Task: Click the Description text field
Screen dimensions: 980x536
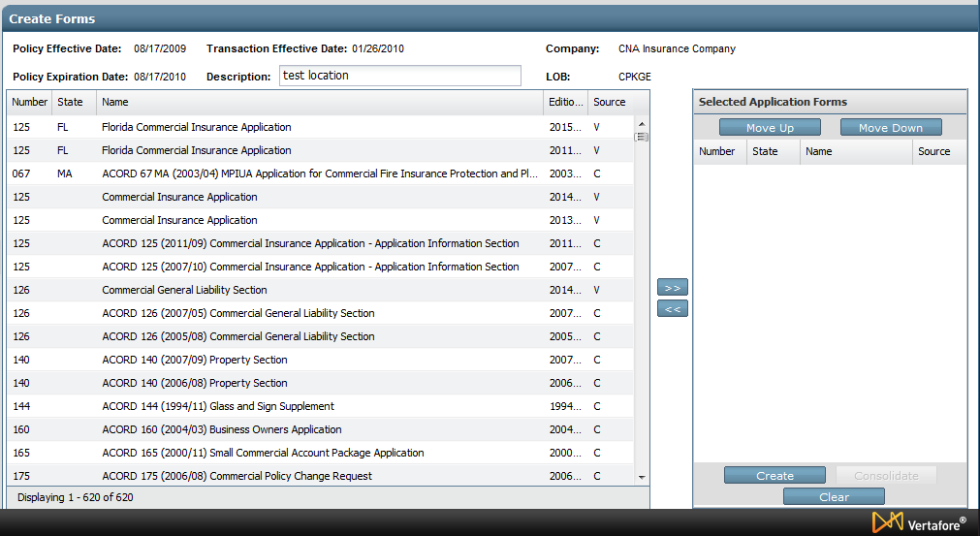Action: 399,76
